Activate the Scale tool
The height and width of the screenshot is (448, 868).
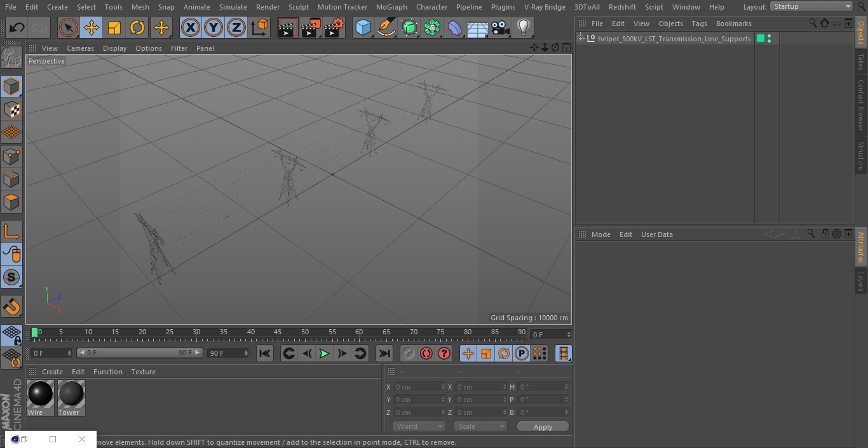114,28
